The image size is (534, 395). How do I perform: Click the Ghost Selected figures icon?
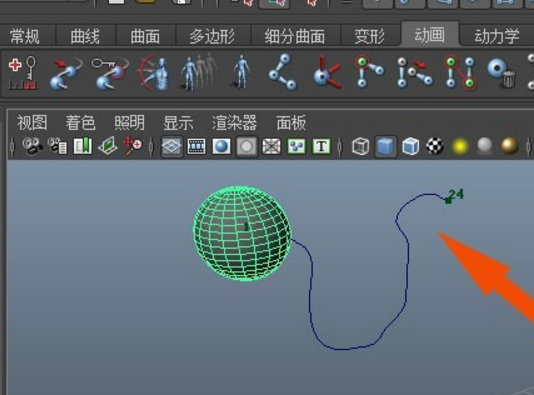pos(199,72)
